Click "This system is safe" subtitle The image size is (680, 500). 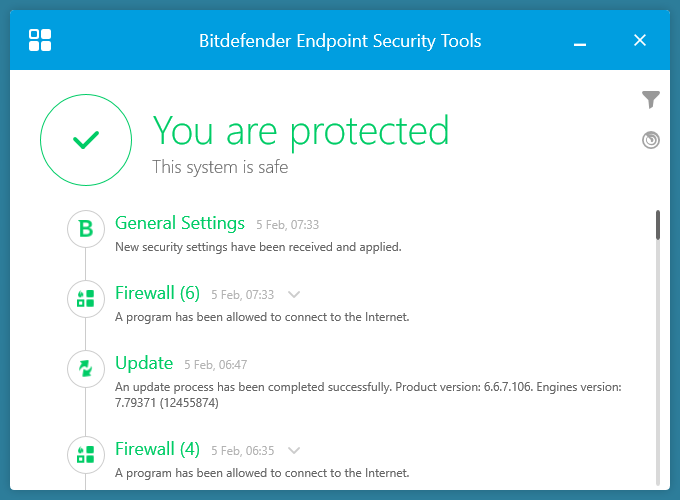(220, 167)
